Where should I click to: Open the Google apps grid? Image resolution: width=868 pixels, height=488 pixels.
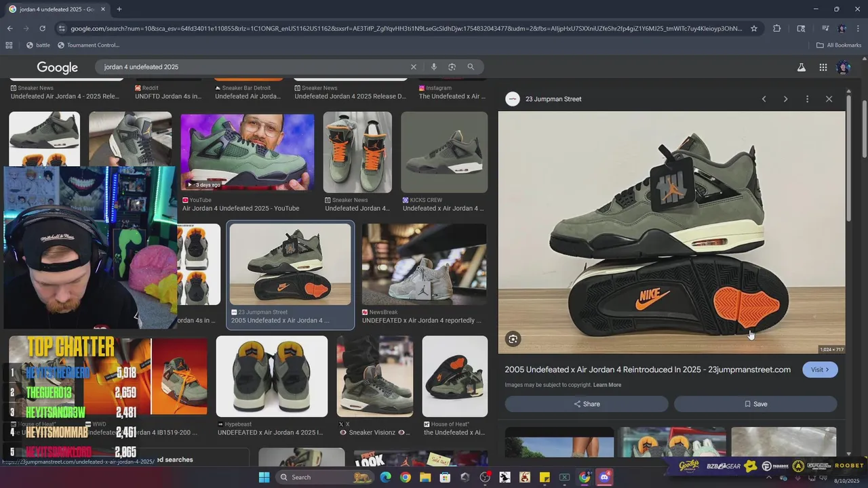tap(823, 67)
